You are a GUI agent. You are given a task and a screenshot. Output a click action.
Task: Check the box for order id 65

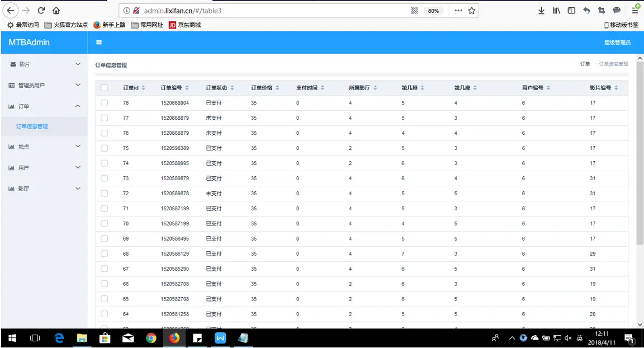click(105, 299)
